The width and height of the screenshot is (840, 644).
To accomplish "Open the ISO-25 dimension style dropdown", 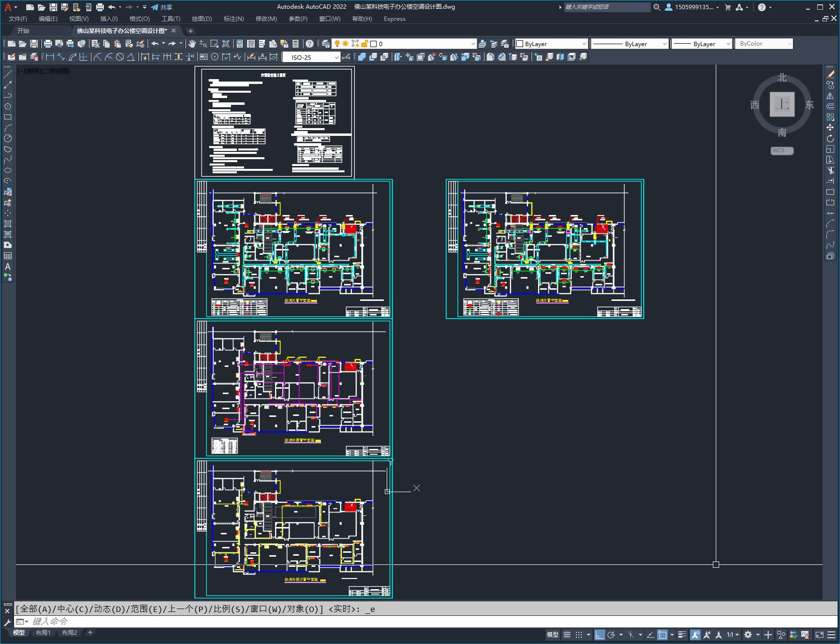I will tap(311, 57).
